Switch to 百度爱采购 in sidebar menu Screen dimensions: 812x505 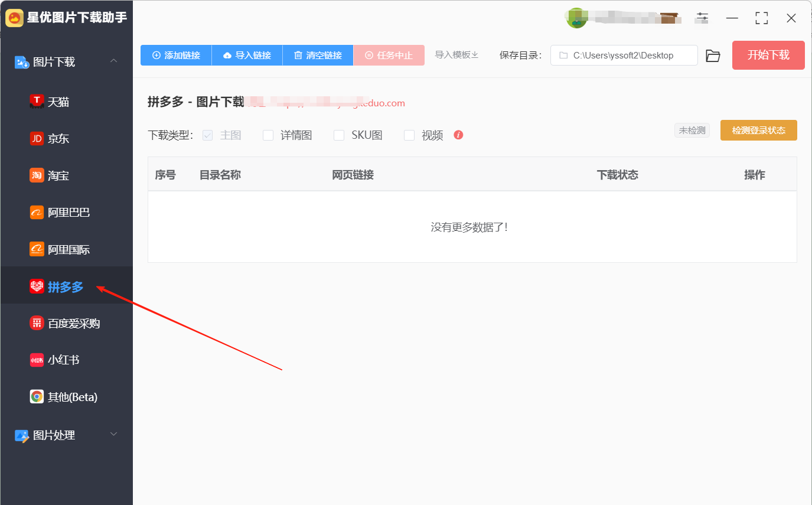66,323
